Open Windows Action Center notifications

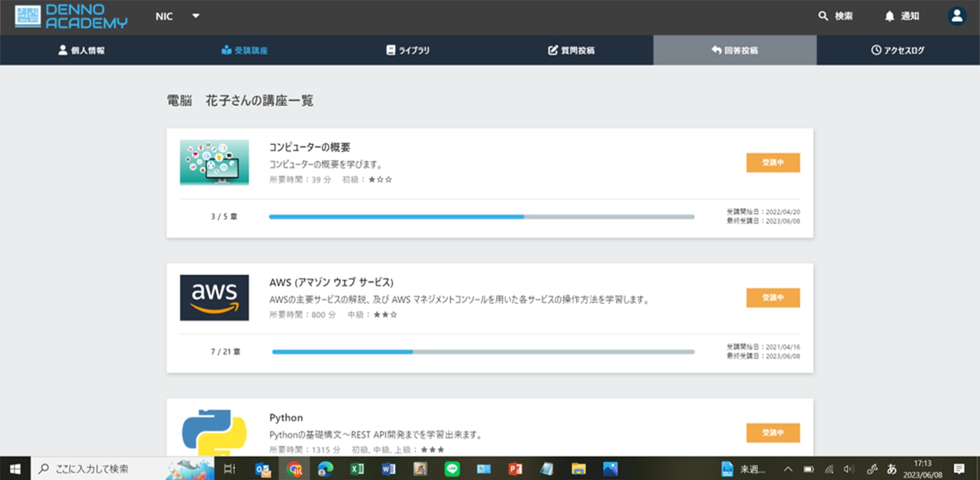click(959, 469)
